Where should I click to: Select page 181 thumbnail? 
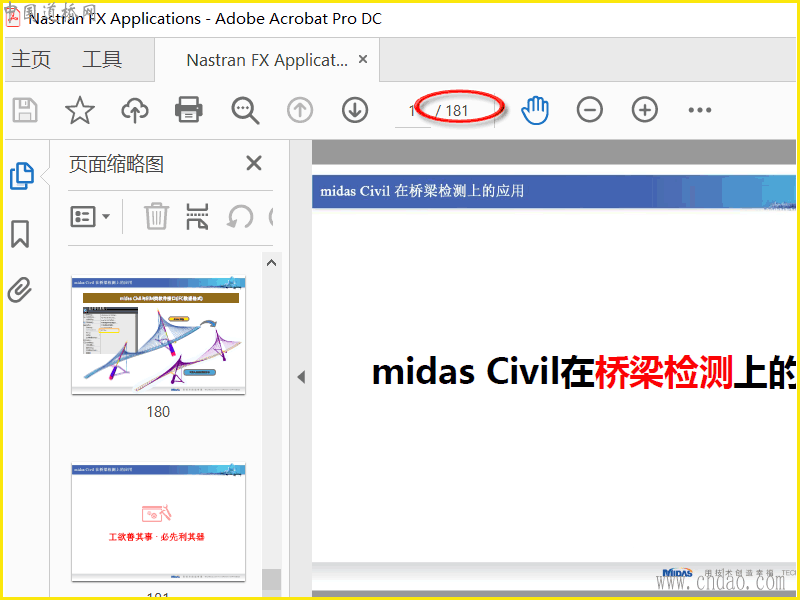[158, 522]
